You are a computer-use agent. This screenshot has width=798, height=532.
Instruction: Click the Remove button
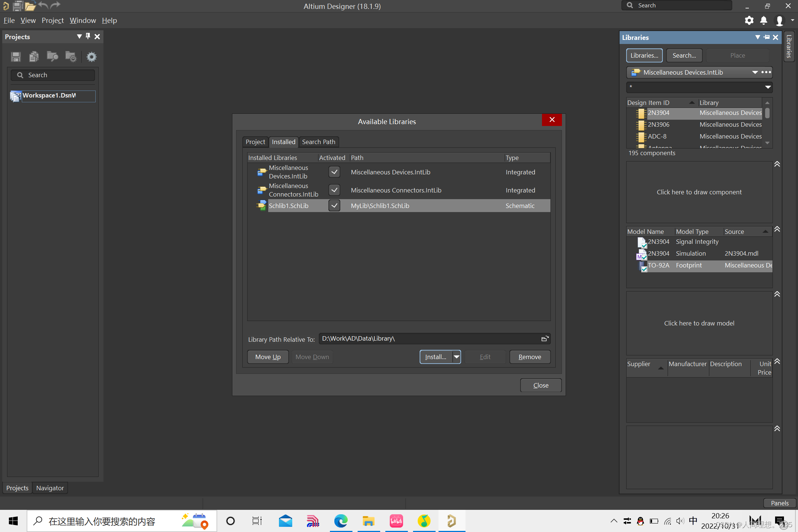529,357
